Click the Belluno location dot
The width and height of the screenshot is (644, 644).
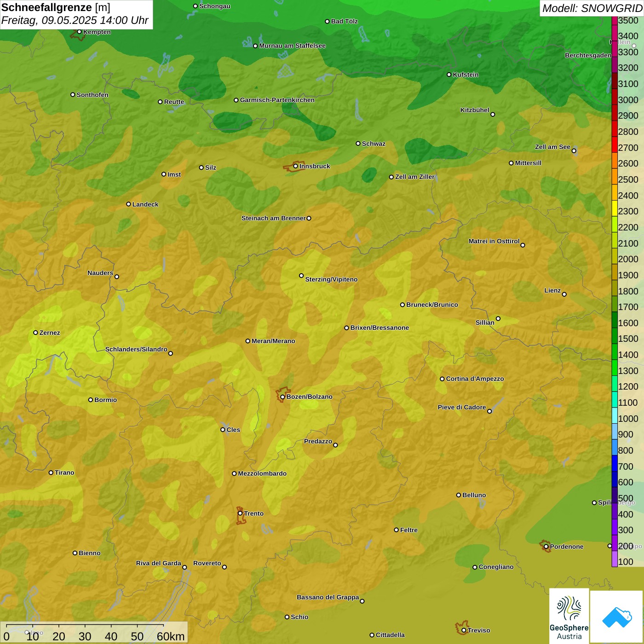click(x=458, y=495)
